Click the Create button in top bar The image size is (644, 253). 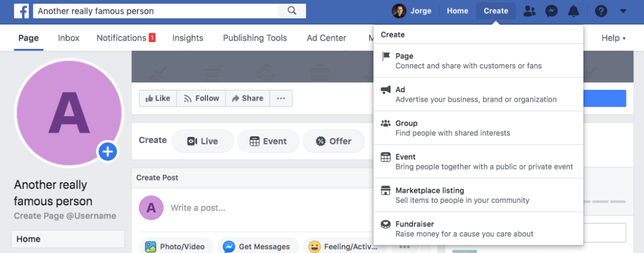(496, 11)
